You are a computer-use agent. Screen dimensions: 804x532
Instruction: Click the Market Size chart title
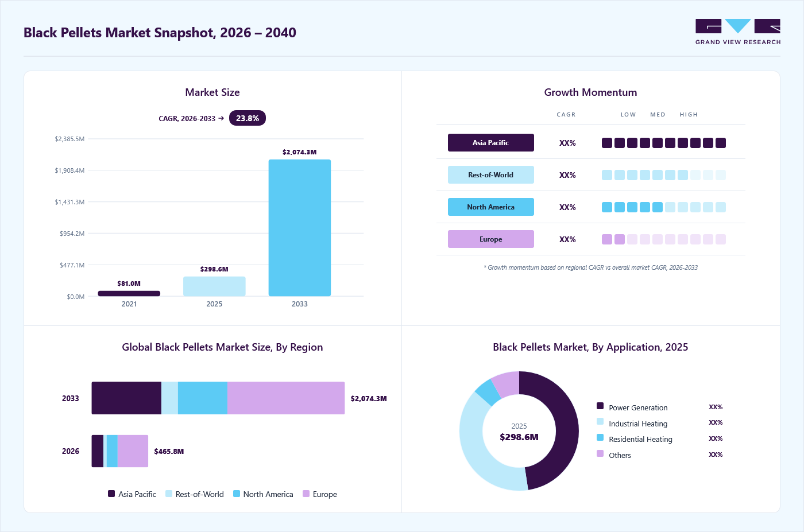coord(212,92)
